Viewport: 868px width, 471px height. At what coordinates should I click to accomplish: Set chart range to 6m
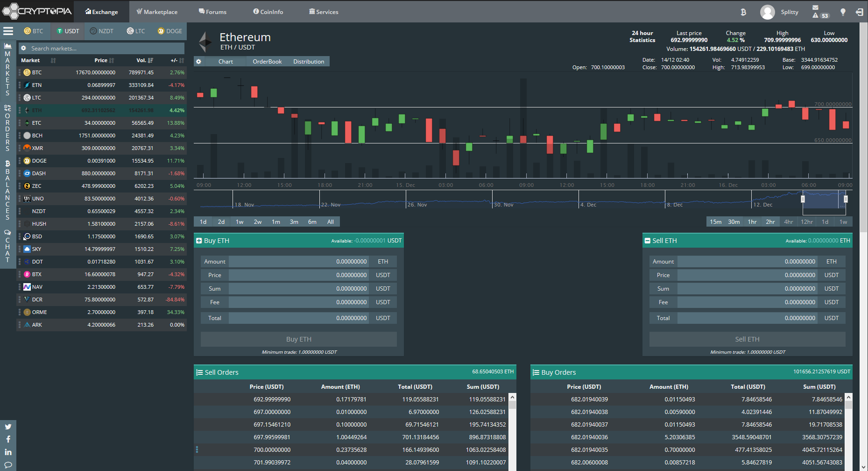(312, 221)
